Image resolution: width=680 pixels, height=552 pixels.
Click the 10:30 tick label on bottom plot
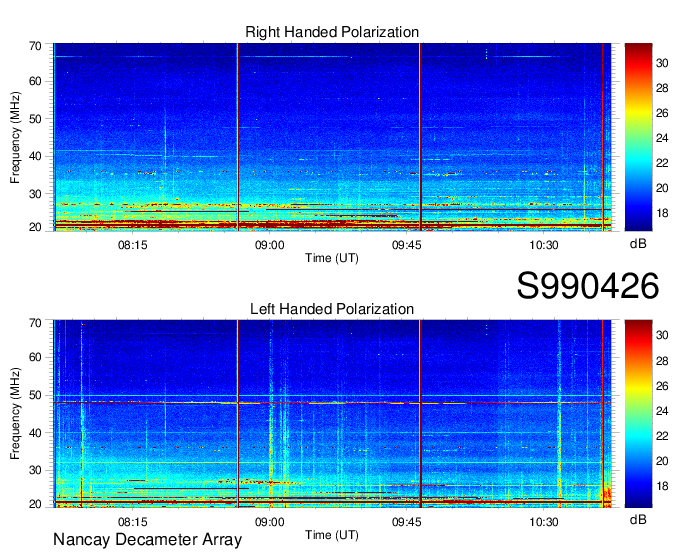pyautogui.click(x=543, y=522)
